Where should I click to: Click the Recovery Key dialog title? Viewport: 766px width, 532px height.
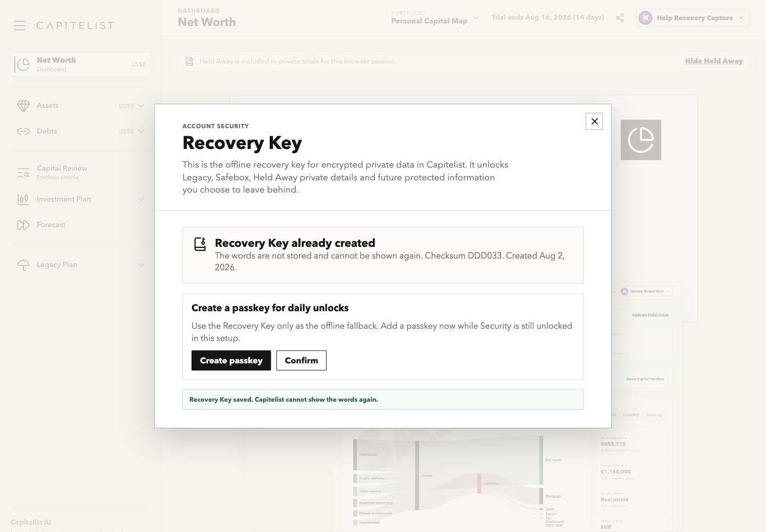[x=242, y=143]
